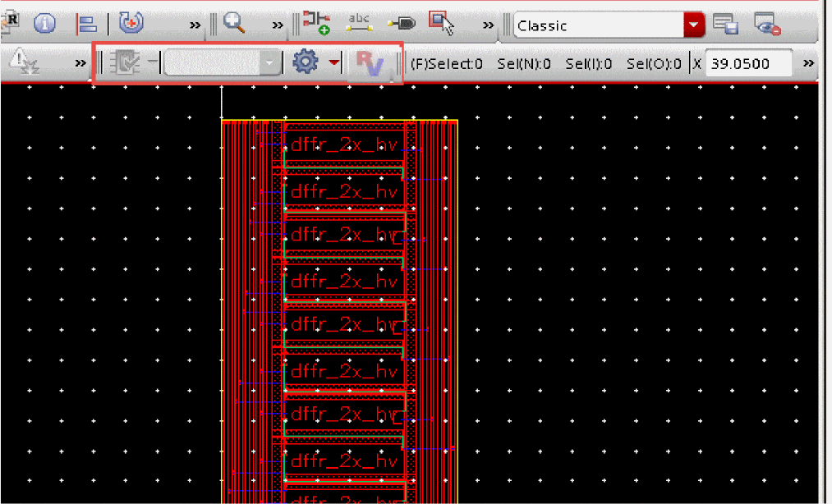
Task: Click the X coordinate field showing 39.0500
Action: coord(747,63)
